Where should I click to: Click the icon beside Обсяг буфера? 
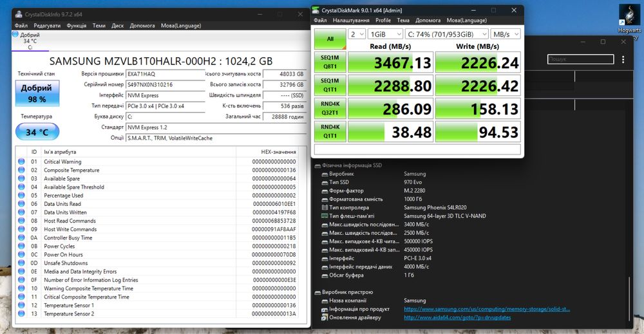(x=325, y=275)
